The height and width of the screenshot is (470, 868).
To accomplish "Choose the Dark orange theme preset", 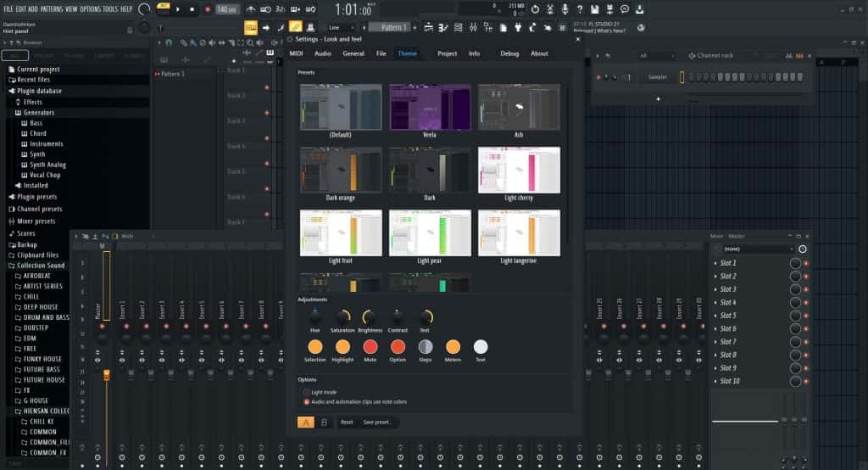I will click(341, 171).
